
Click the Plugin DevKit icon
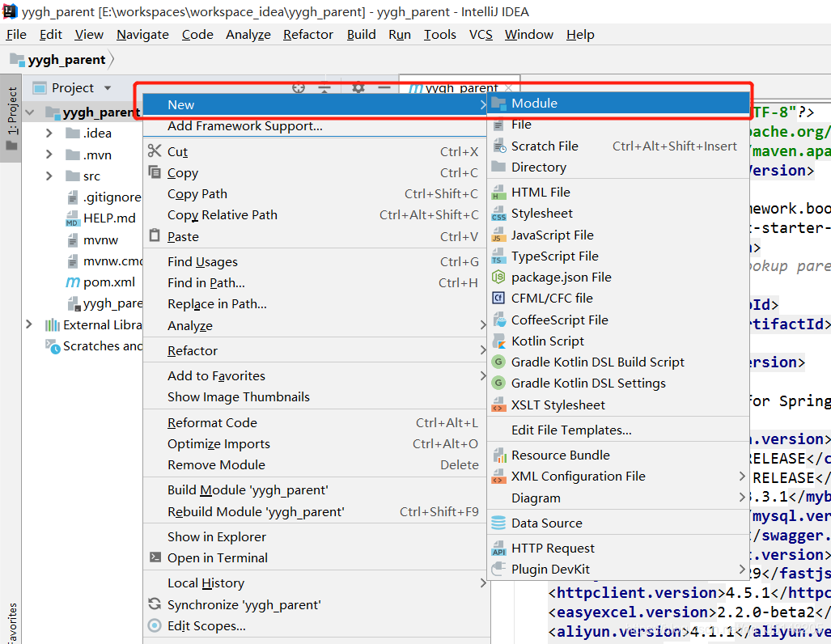[x=498, y=569]
